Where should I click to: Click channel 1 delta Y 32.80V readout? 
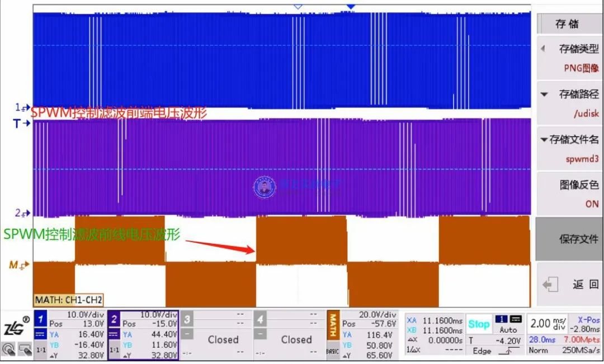[x=77, y=356]
